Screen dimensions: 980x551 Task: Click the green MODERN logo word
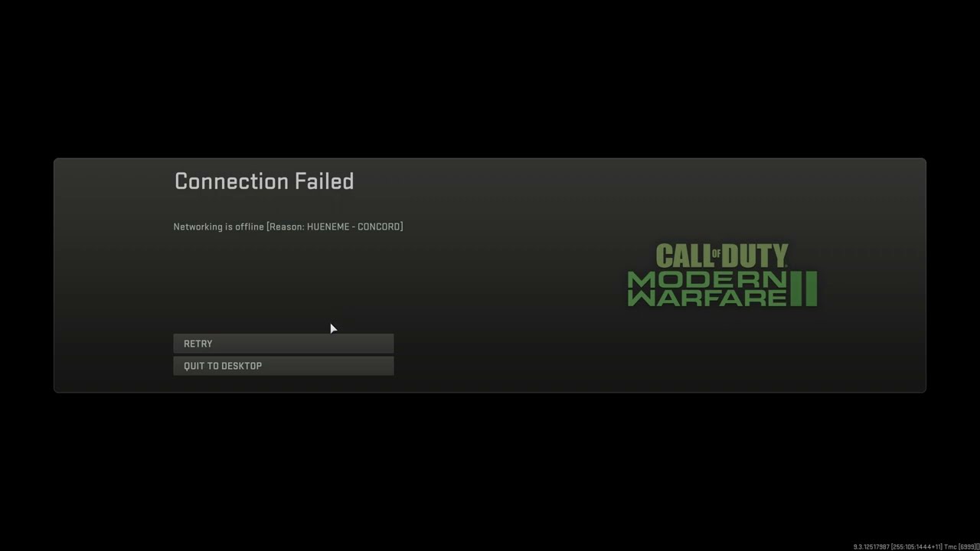pyautogui.click(x=707, y=279)
